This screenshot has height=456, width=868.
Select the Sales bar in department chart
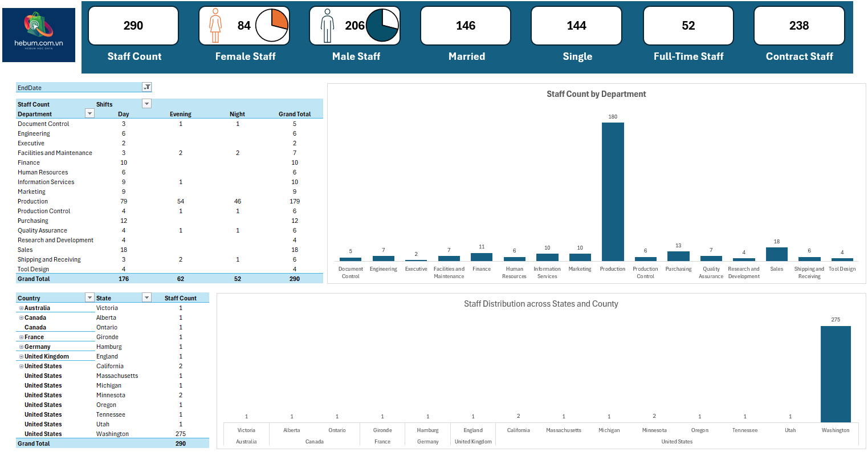coord(776,254)
